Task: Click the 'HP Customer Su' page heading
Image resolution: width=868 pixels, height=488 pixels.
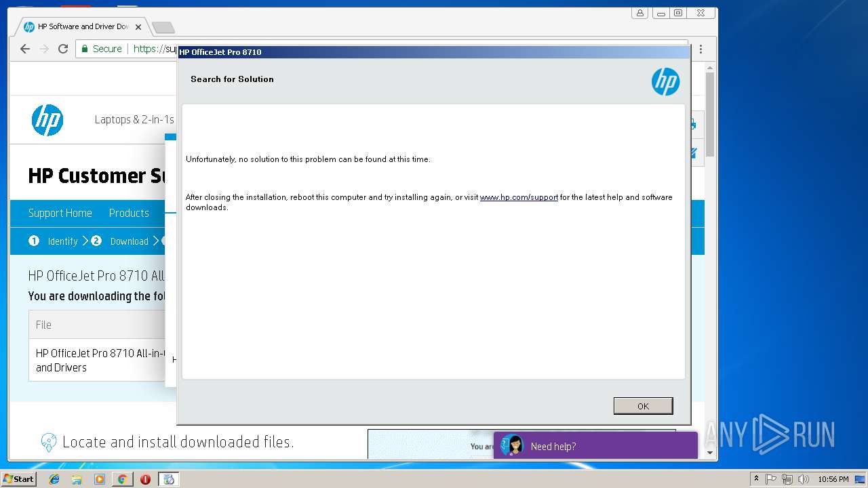Action: pyautogui.click(x=96, y=176)
